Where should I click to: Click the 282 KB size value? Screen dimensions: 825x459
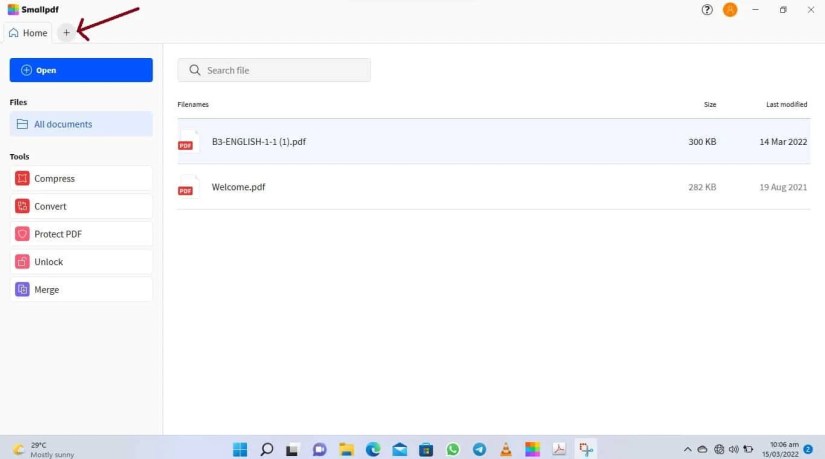702,187
